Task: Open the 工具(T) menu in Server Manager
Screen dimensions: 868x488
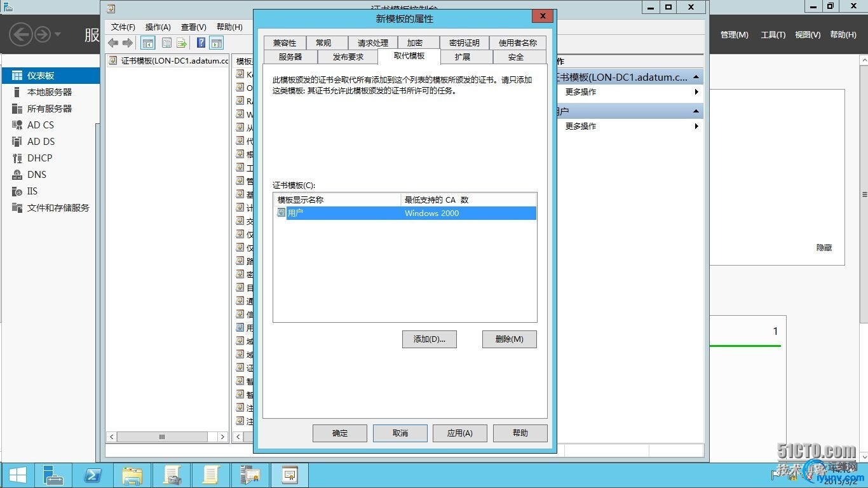Action: click(773, 35)
